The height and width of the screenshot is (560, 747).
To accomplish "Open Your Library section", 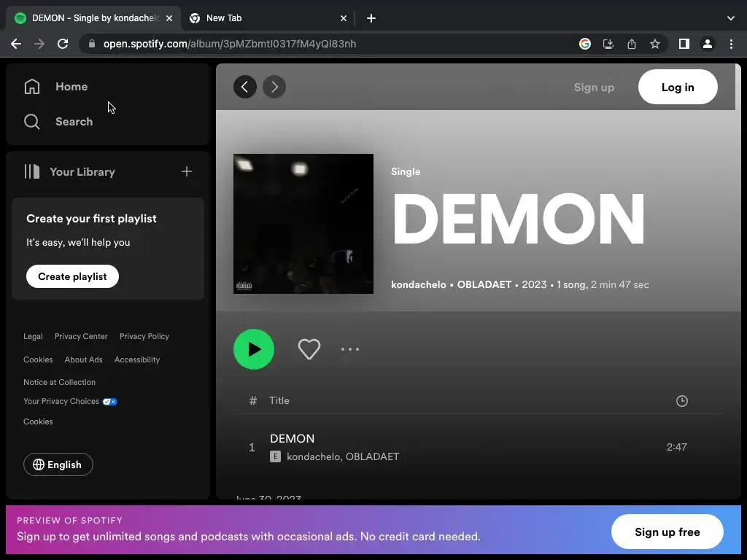I will click(x=69, y=171).
